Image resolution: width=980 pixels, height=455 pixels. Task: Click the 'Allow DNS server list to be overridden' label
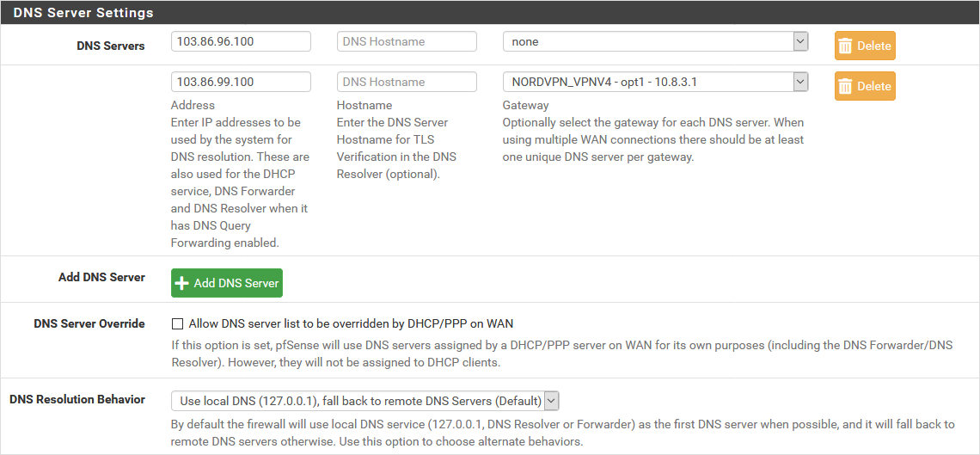pyautogui.click(x=350, y=324)
